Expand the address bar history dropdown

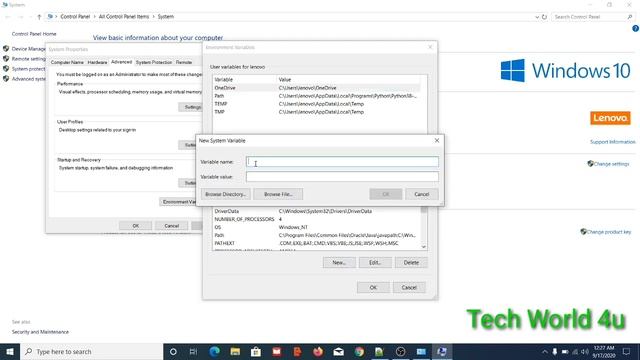537,17
